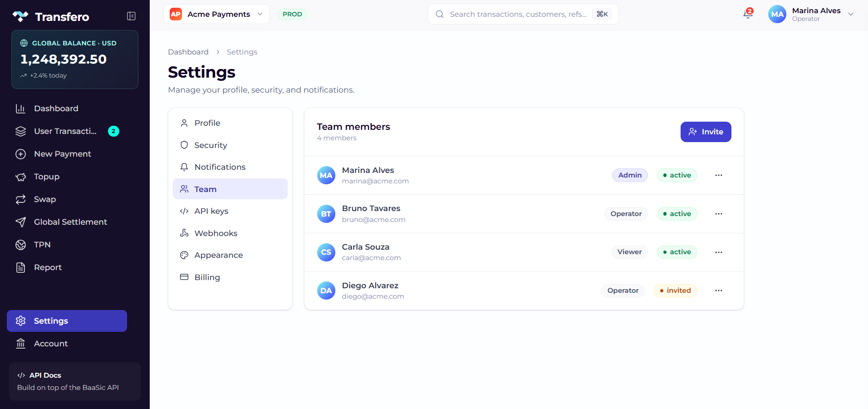Click the bruno@acme.com email

[x=373, y=220]
